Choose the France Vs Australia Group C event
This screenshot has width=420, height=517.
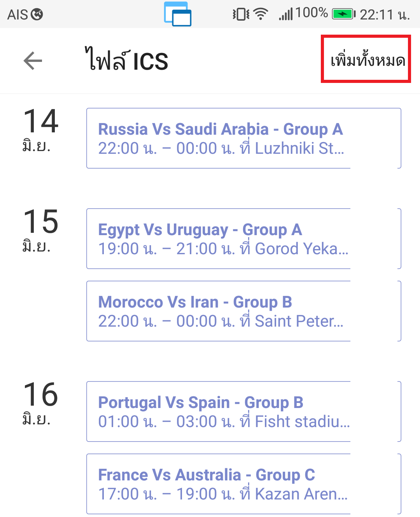pyautogui.click(x=243, y=484)
